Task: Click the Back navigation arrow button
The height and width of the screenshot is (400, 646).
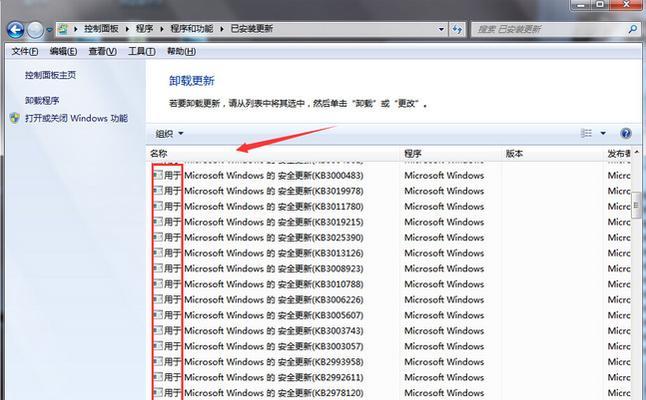Action: pos(15,30)
